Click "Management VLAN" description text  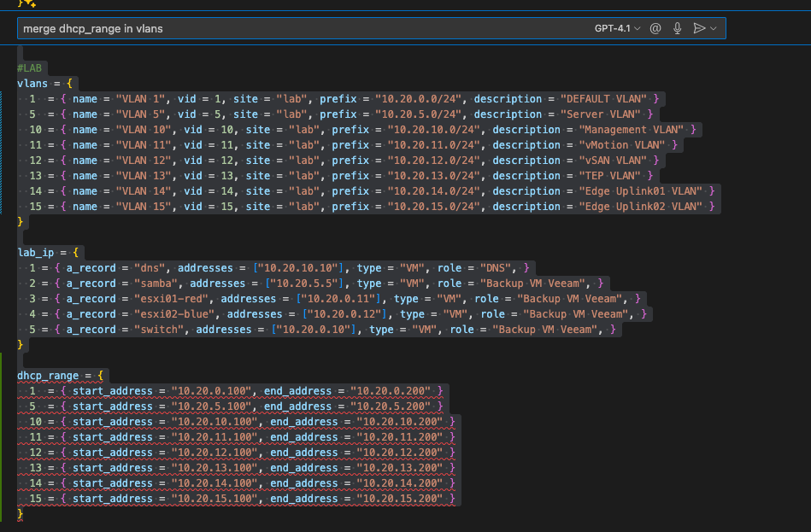pos(632,129)
